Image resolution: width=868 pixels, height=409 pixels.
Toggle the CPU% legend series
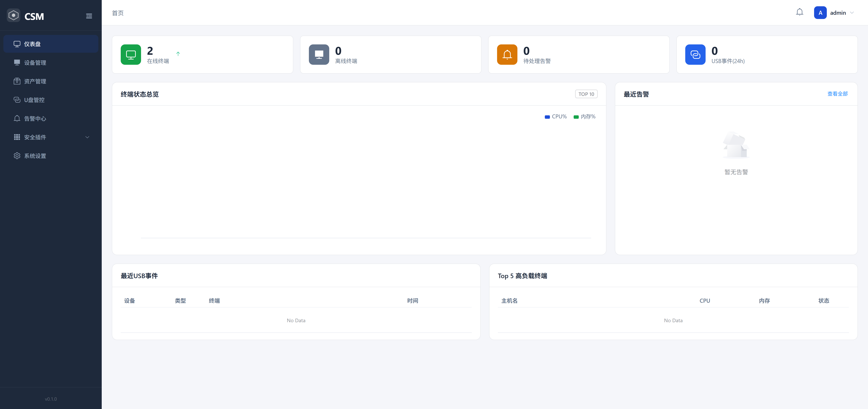[556, 117]
